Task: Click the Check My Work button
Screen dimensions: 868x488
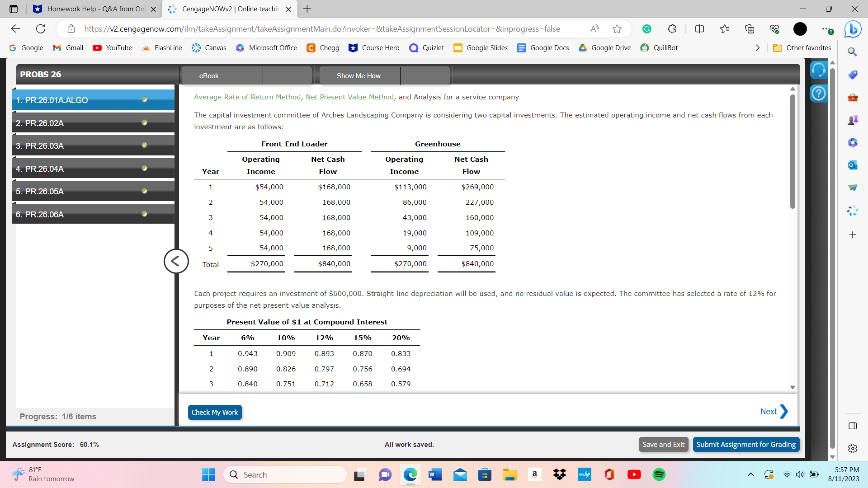Action: tap(215, 412)
